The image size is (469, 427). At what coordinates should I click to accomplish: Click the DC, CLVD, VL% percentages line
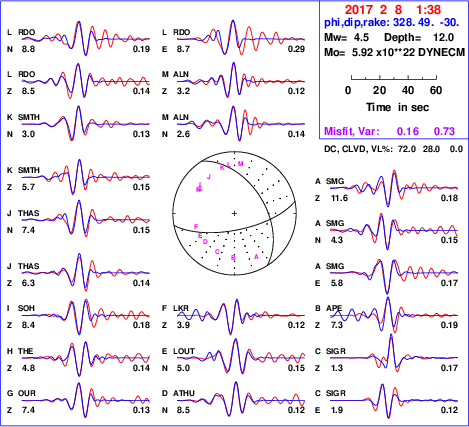click(394, 149)
